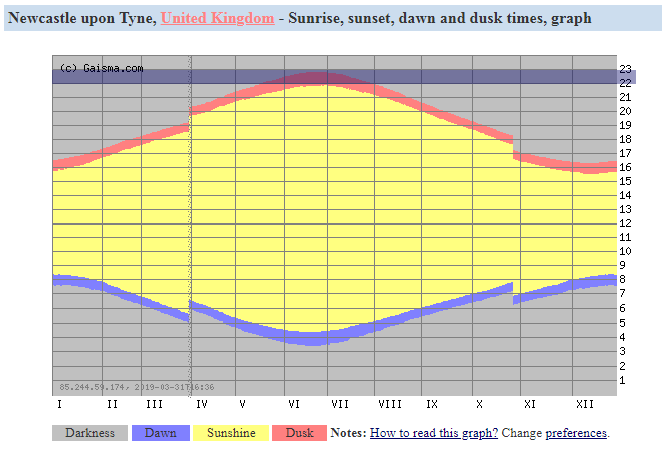Select the blue Dawn legend swatch

(x=160, y=433)
